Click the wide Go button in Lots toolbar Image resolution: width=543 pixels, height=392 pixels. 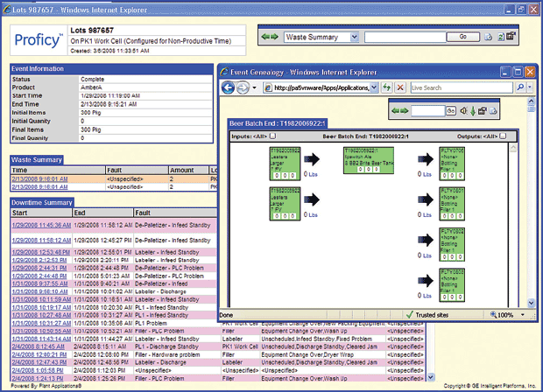[x=462, y=37]
